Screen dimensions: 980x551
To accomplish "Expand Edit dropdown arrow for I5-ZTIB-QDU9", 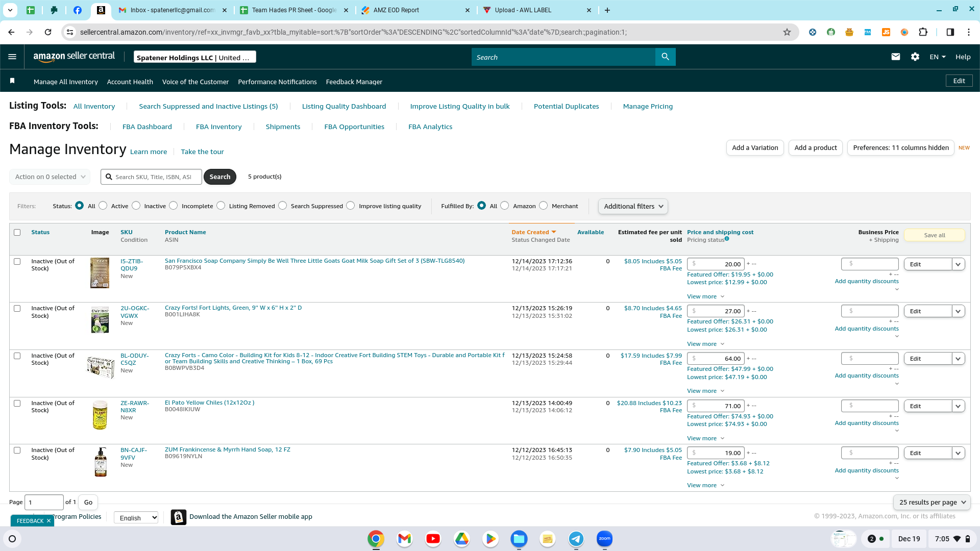I will 958,264.
